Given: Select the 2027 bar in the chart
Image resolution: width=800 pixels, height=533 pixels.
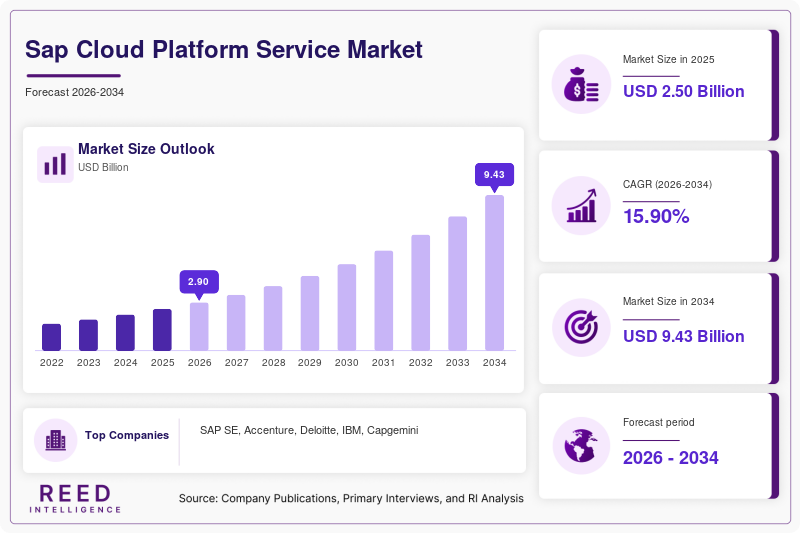Looking at the screenshot, I should pos(236,323).
